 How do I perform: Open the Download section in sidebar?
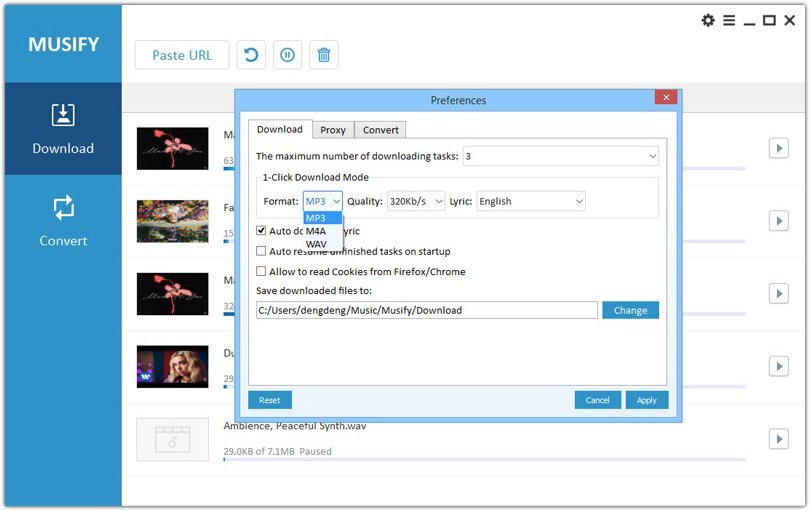[63, 129]
